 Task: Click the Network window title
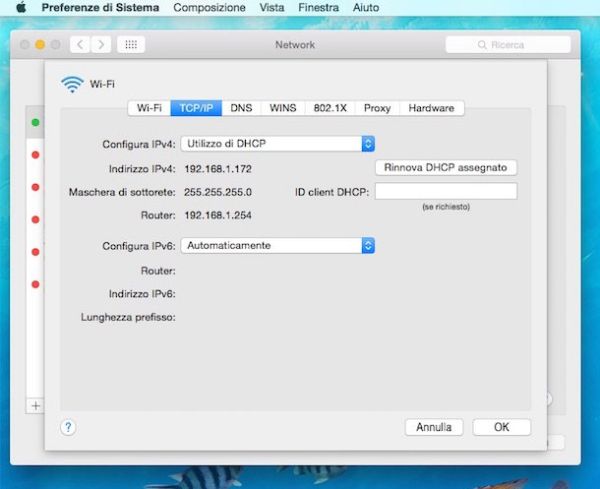coord(295,45)
